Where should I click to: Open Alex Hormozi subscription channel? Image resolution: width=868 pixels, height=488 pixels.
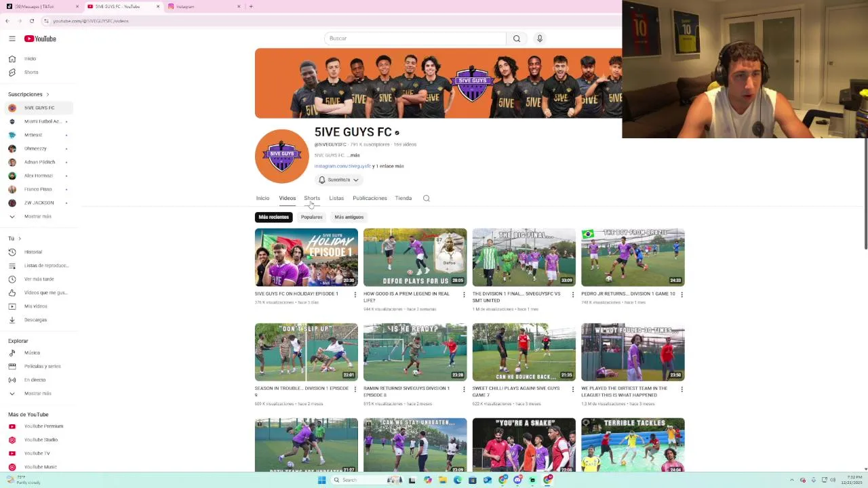coord(38,176)
